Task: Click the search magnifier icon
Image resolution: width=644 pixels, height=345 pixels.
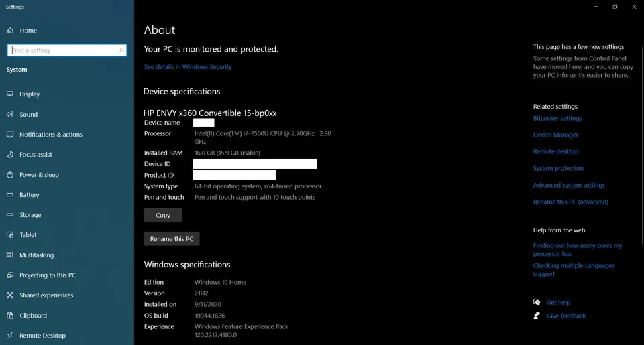Action: pyautogui.click(x=121, y=50)
